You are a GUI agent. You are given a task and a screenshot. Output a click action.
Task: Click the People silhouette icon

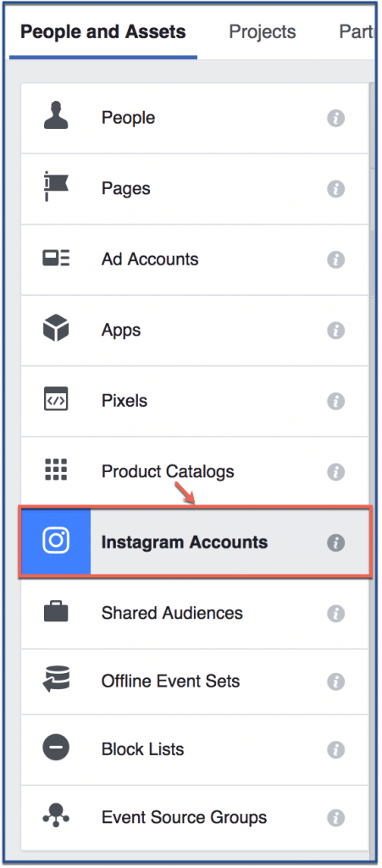[x=56, y=117]
